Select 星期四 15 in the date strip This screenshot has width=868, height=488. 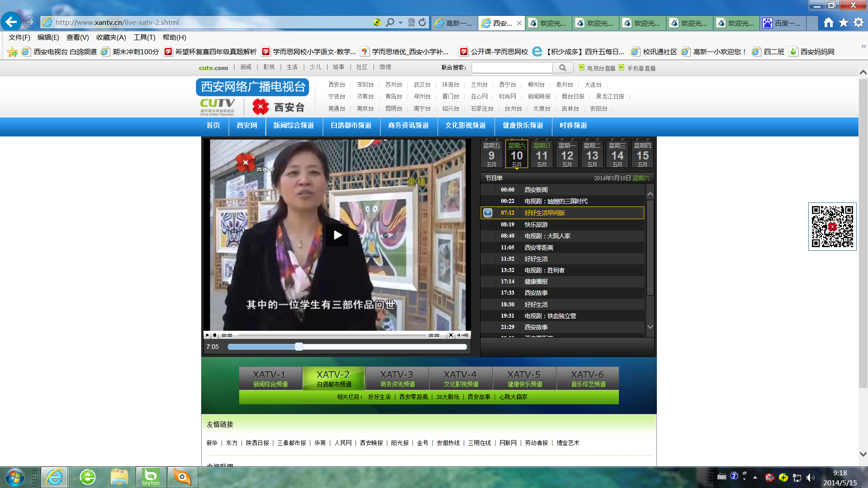642,154
